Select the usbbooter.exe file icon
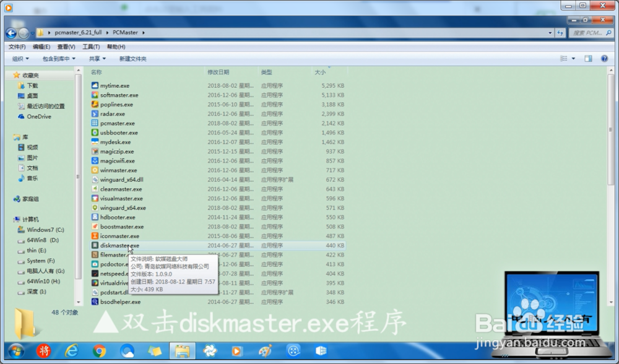The width and height of the screenshot is (619, 364). 95,132
